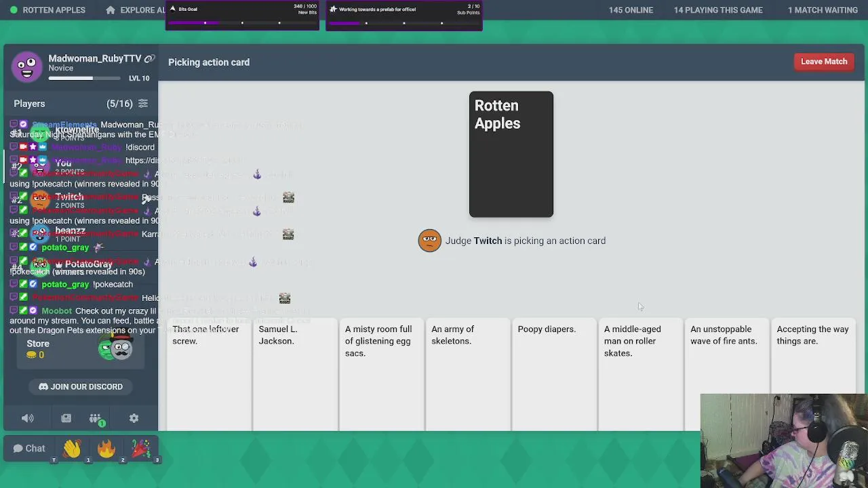Leave the current match
The height and width of the screenshot is (488, 868).
pyautogui.click(x=824, y=62)
